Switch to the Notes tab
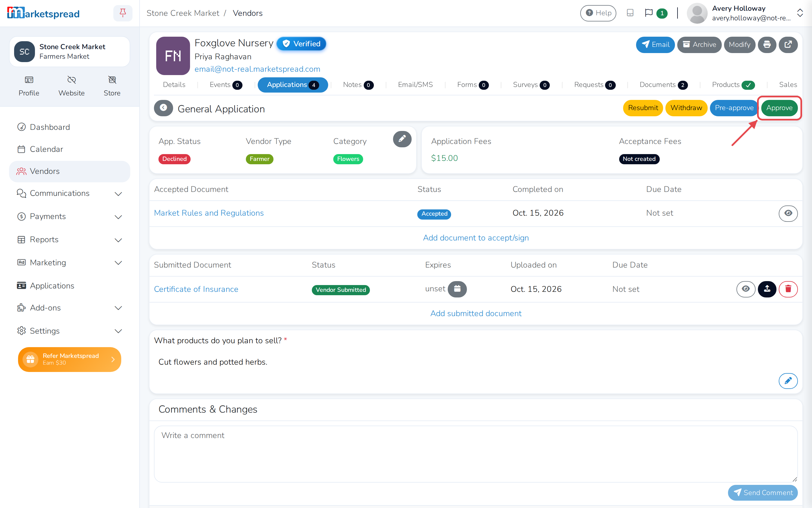 tap(358, 85)
